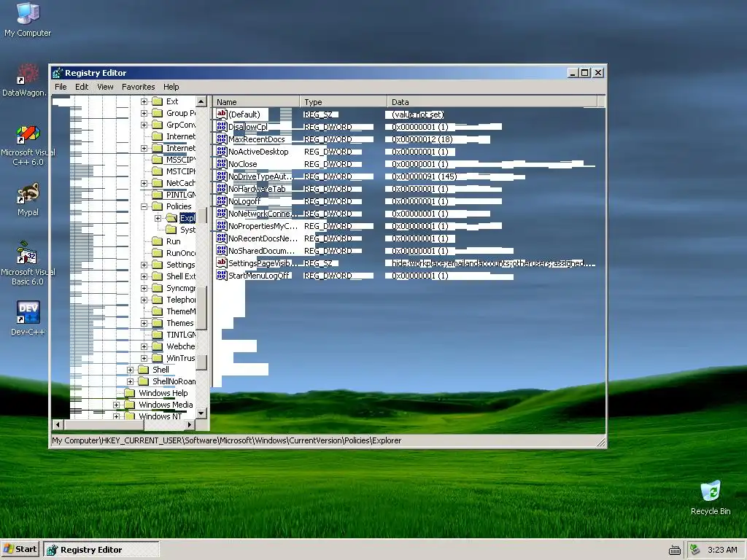Select the Syncmgr key in the tree
The width and height of the screenshot is (747, 560).
pos(181,288)
